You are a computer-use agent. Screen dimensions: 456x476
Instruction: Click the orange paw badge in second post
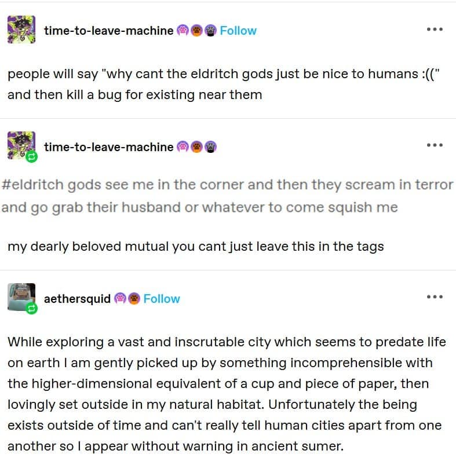[x=196, y=147]
